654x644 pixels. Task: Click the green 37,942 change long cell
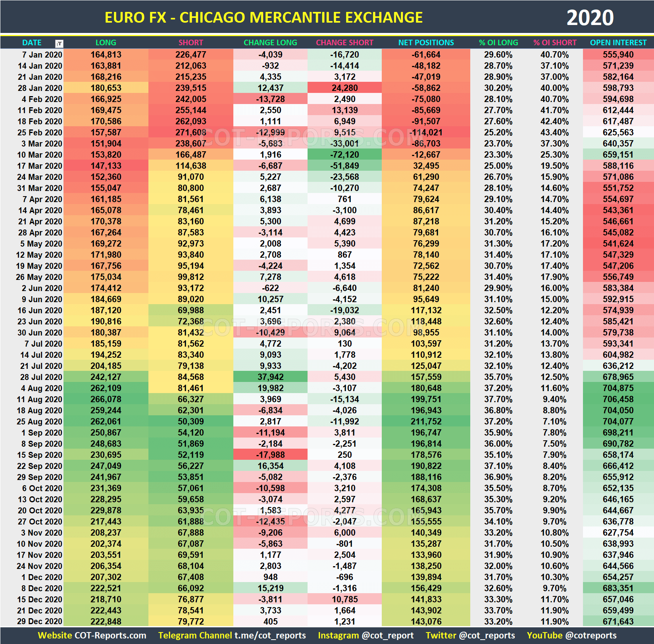click(x=270, y=377)
